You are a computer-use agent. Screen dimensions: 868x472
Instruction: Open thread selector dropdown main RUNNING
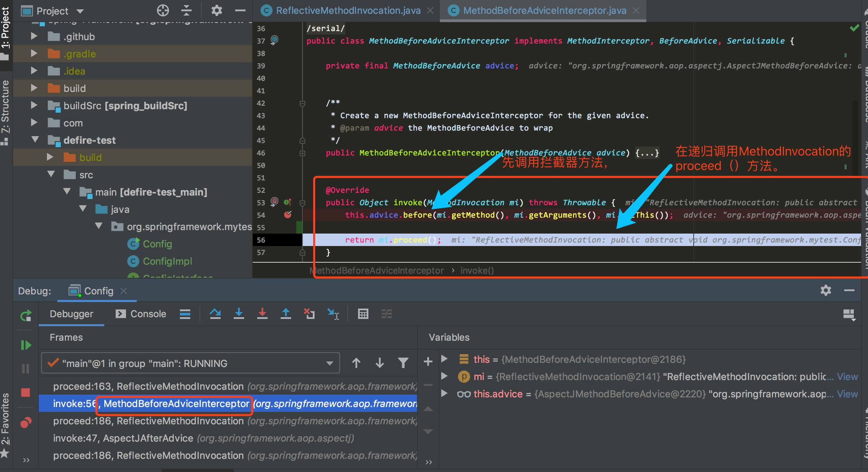tap(190, 363)
